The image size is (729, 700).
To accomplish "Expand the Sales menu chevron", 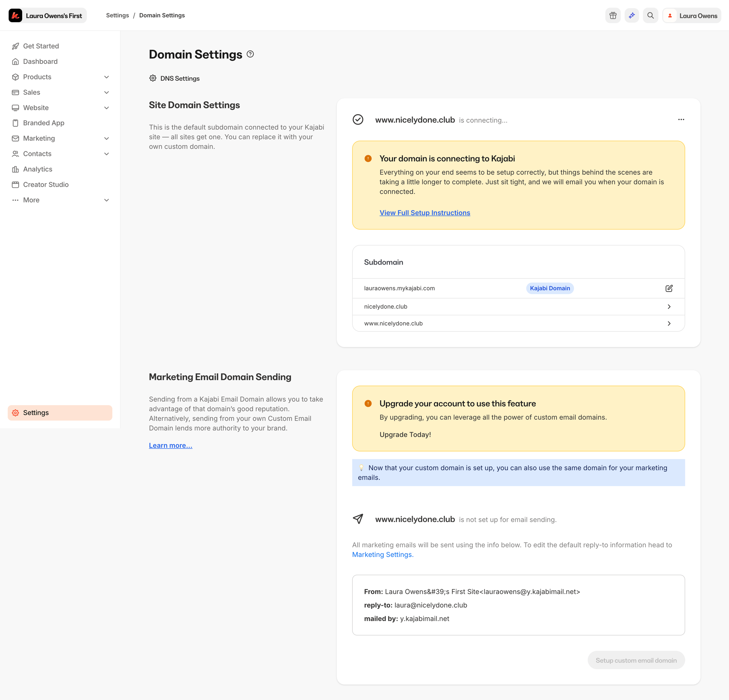I will pyautogui.click(x=106, y=92).
